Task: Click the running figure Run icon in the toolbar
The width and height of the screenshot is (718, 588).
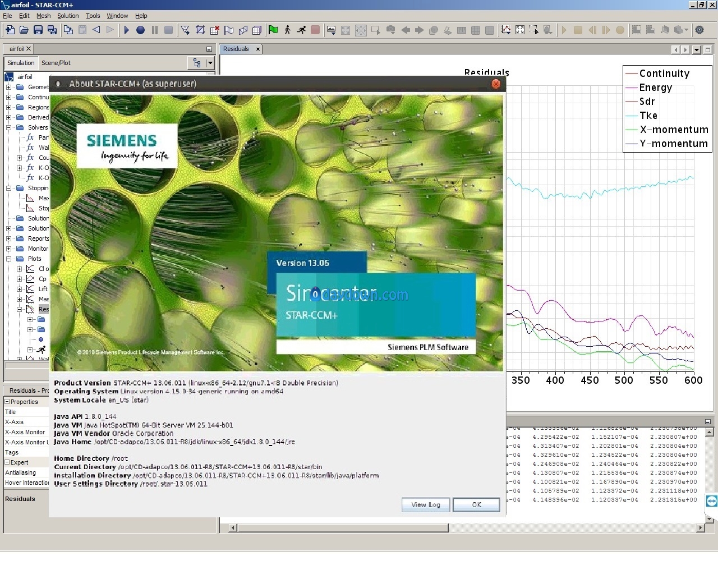Action: coord(301,30)
